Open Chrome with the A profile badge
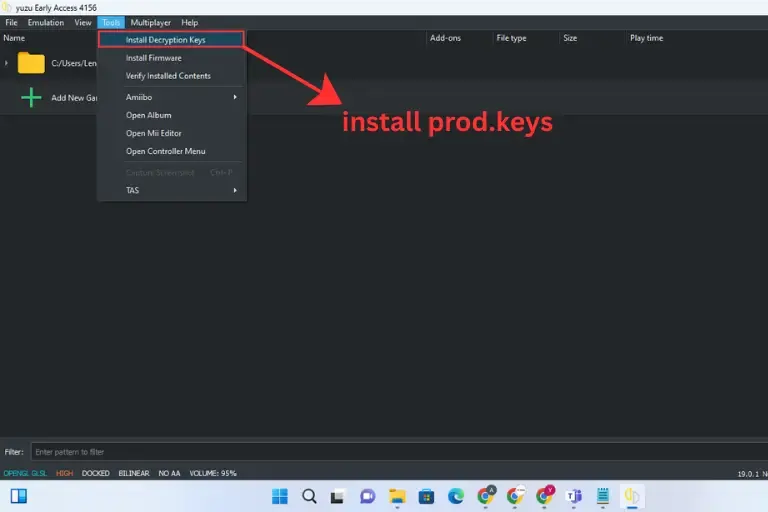 point(486,495)
